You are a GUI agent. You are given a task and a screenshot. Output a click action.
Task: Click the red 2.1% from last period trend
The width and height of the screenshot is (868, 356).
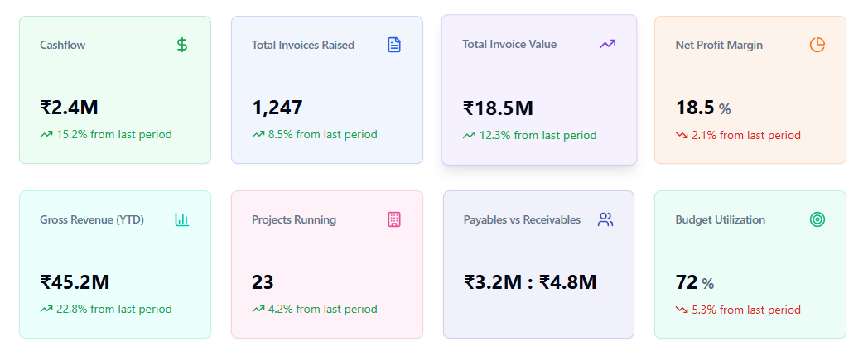pos(738,135)
